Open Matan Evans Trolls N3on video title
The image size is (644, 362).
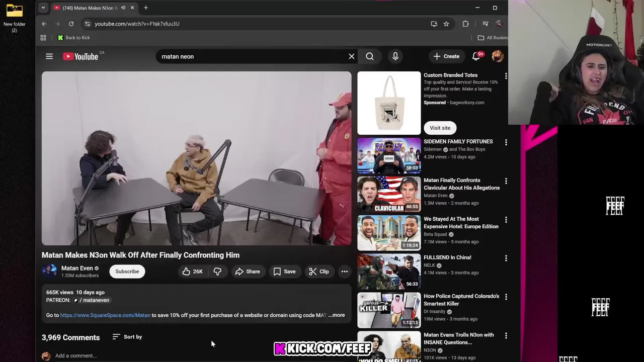click(459, 338)
